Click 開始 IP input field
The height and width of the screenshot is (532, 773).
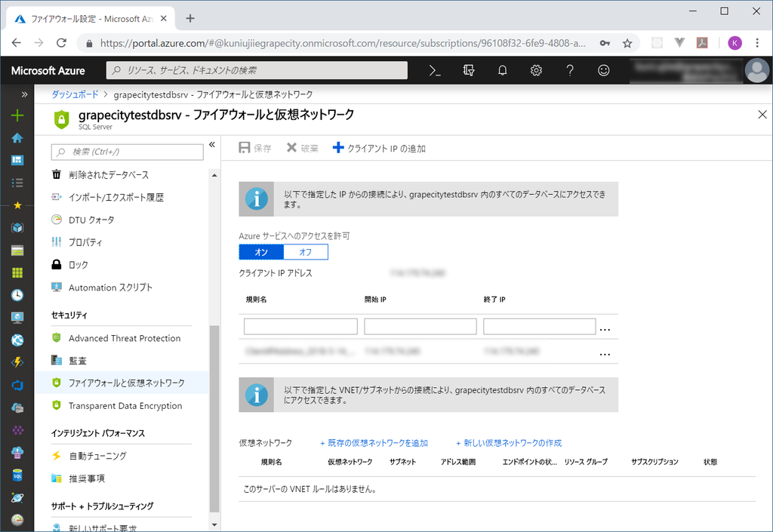pos(420,327)
